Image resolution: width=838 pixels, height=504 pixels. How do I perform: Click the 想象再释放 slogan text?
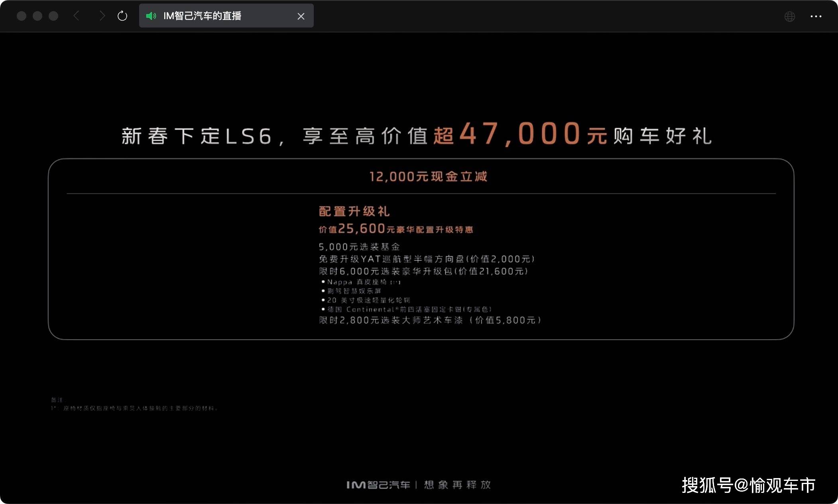click(x=457, y=485)
